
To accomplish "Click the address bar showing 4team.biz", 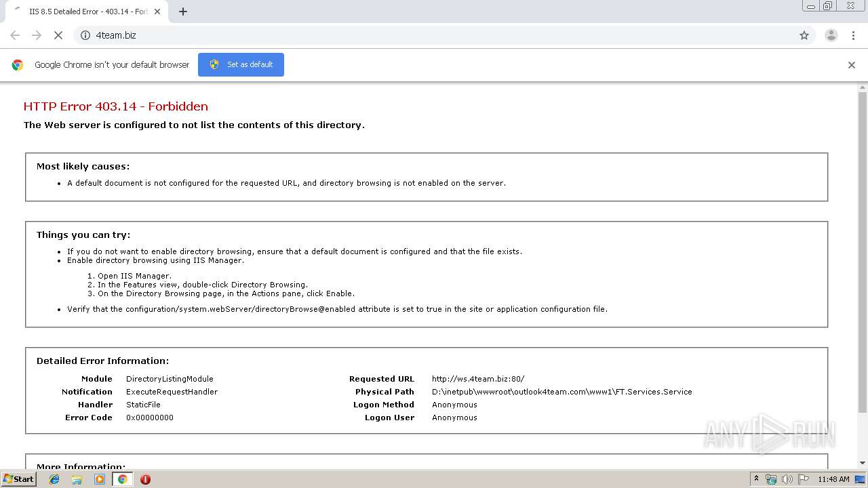I will pyautogui.click(x=444, y=35).
